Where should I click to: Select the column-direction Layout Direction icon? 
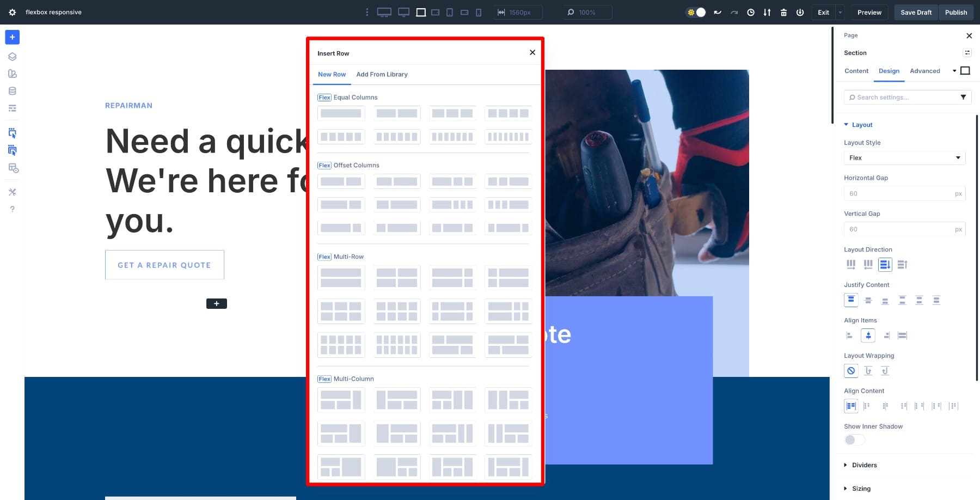[885, 265]
